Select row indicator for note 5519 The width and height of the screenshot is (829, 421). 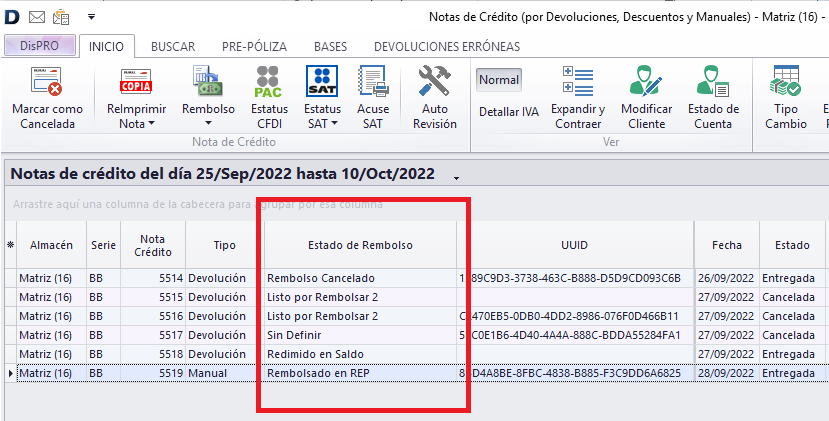(x=10, y=373)
